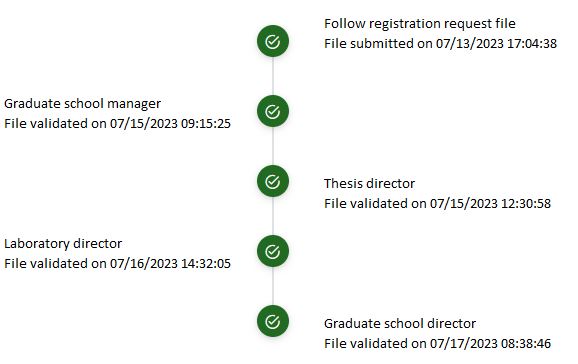Click the date 07/17/2023 in last step

point(464,344)
